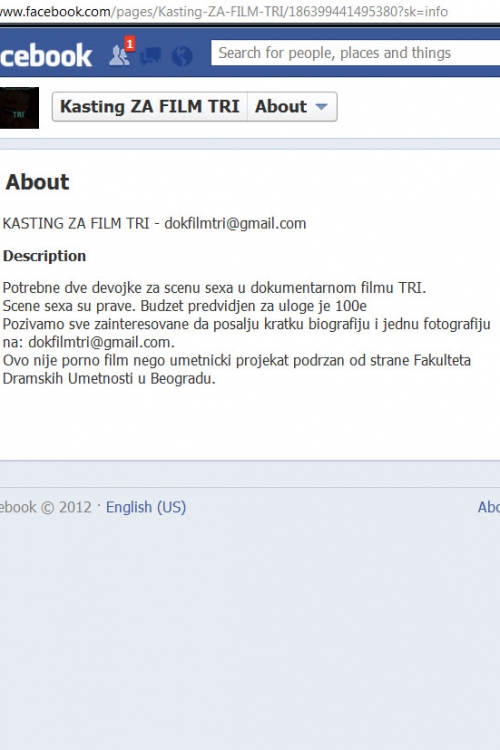This screenshot has width=500, height=750.
Task: Open the TRI page profile thumbnail
Action: (19, 108)
